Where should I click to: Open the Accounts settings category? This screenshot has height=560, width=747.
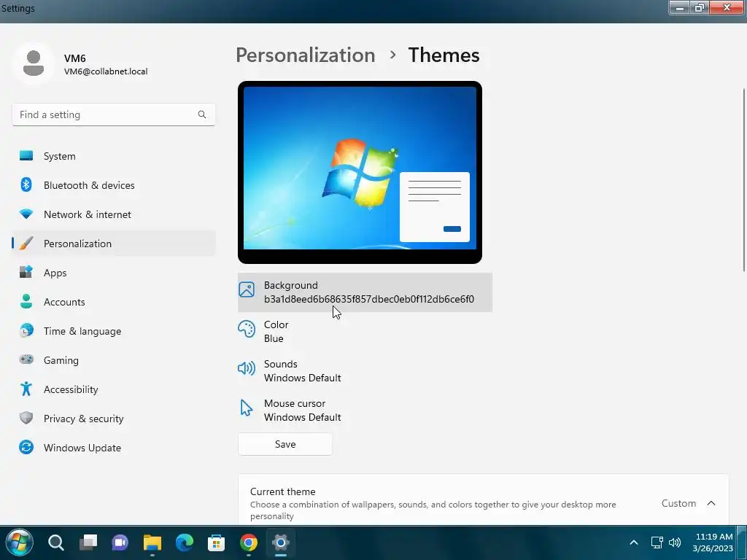(x=113, y=302)
